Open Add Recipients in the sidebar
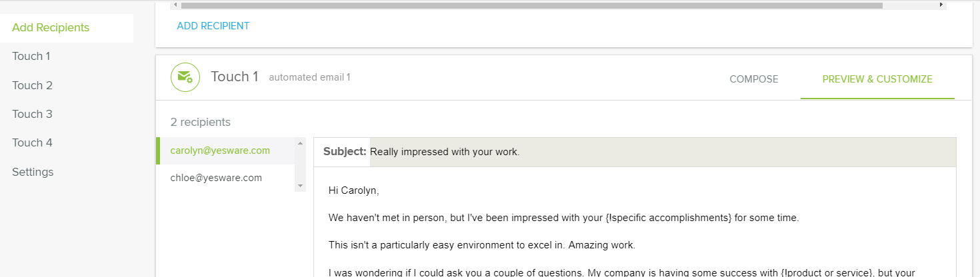Viewport: 980px width, 277px height. click(51, 28)
